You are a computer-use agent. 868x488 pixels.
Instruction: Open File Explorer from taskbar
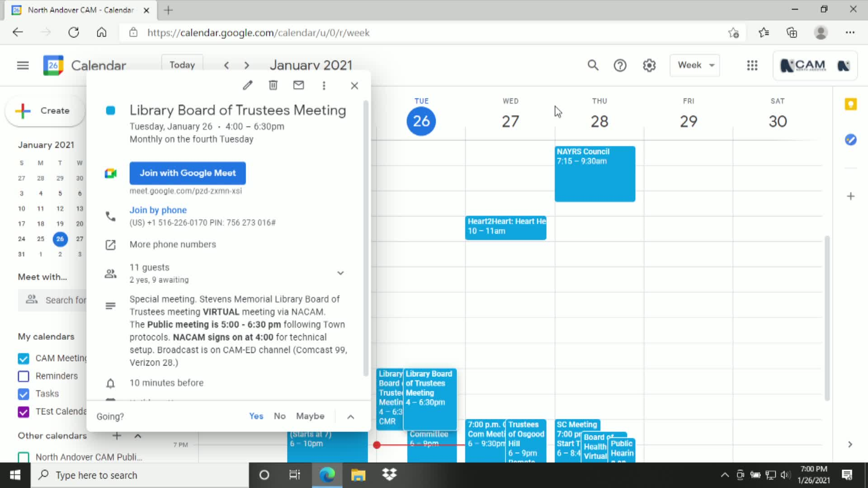pos(358,475)
